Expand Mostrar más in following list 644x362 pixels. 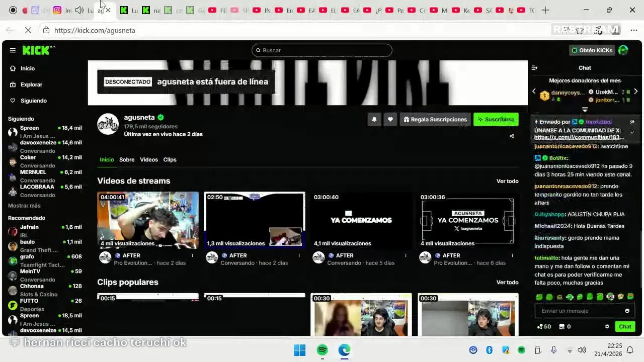click(24, 206)
